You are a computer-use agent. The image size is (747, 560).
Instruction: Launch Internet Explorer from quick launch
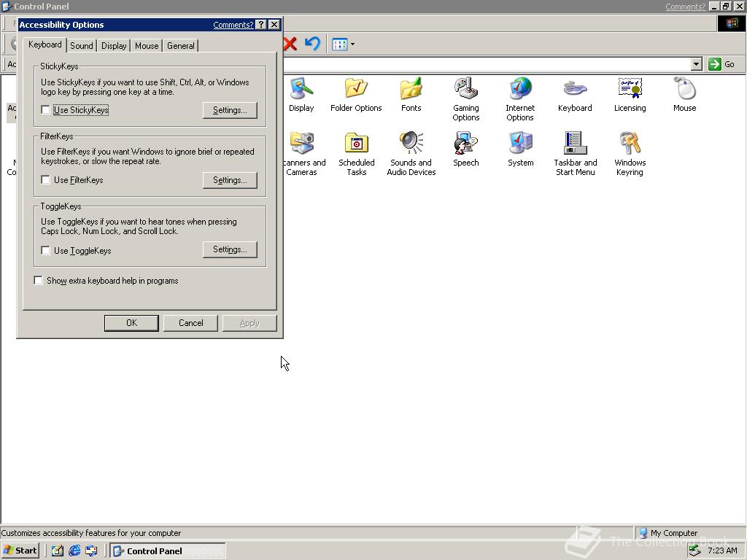[74, 551]
